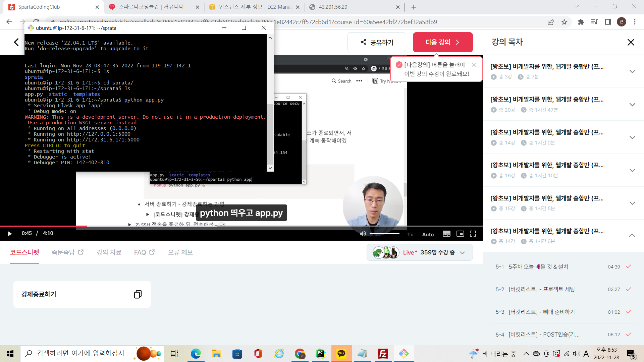This screenshot has height=362, width=644.
Task: Expand the Live 359명 수강 중 dropdown
Action: (x=420, y=252)
